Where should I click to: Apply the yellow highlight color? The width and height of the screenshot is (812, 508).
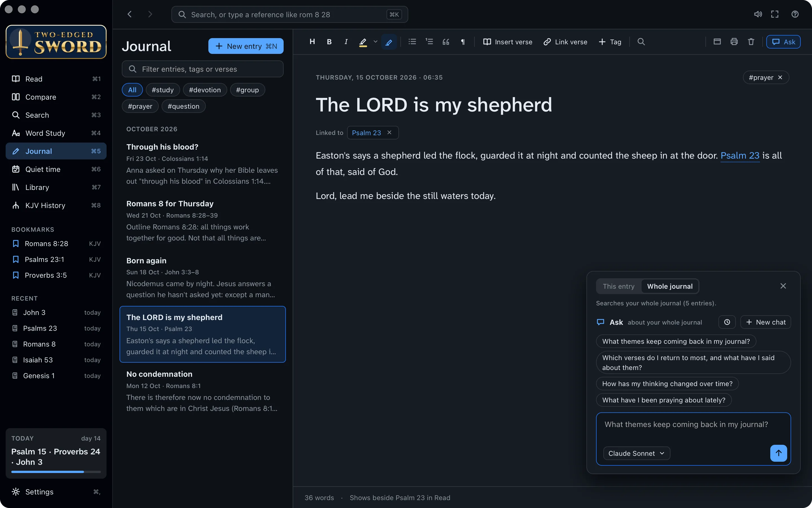pos(363,42)
